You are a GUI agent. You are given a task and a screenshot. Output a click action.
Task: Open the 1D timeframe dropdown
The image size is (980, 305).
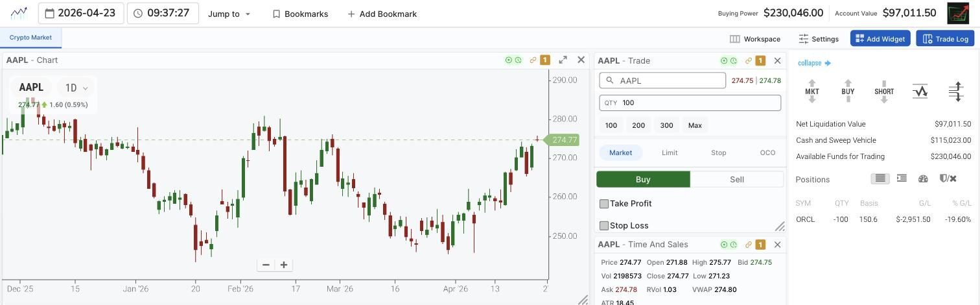click(76, 88)
